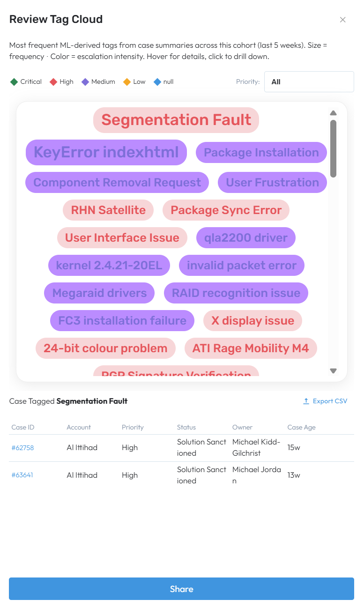Open the Priority filter dropdown
364x607 pixels.
click(309, 82)
